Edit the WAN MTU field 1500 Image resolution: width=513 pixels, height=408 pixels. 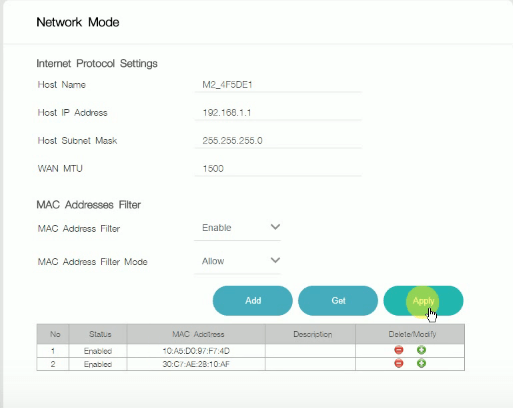pyautogui.click(x=278, y=169)
